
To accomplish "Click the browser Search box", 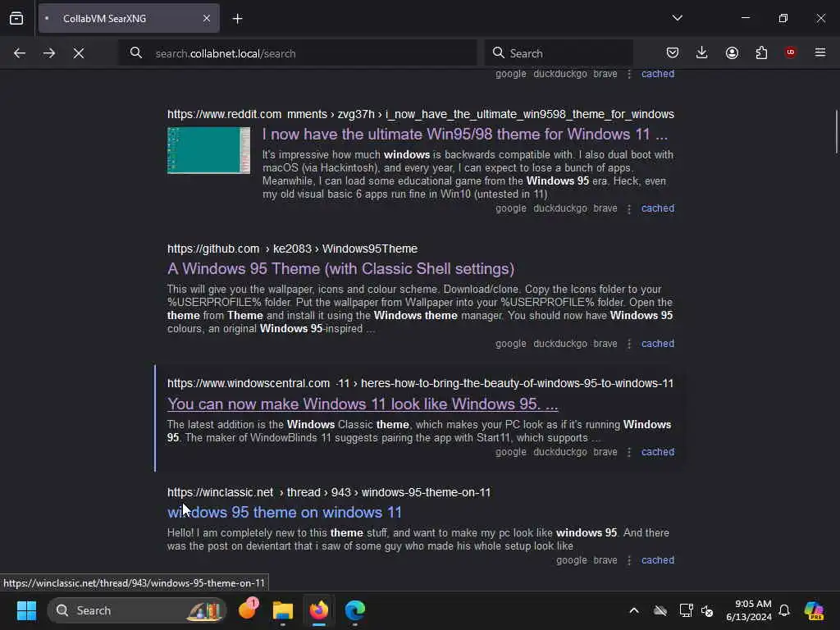I will pos(559,53).
